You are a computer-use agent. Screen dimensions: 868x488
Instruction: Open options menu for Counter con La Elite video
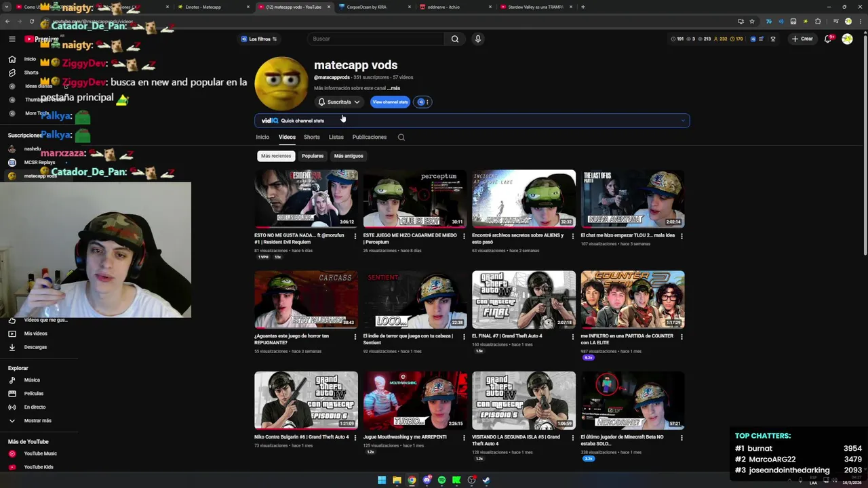point(682,336)
